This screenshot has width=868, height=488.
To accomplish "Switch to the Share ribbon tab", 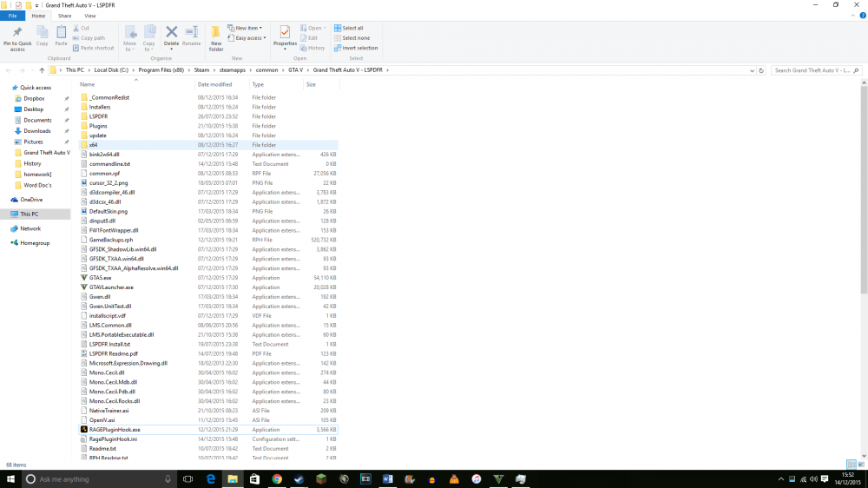I will coord(65,16).
